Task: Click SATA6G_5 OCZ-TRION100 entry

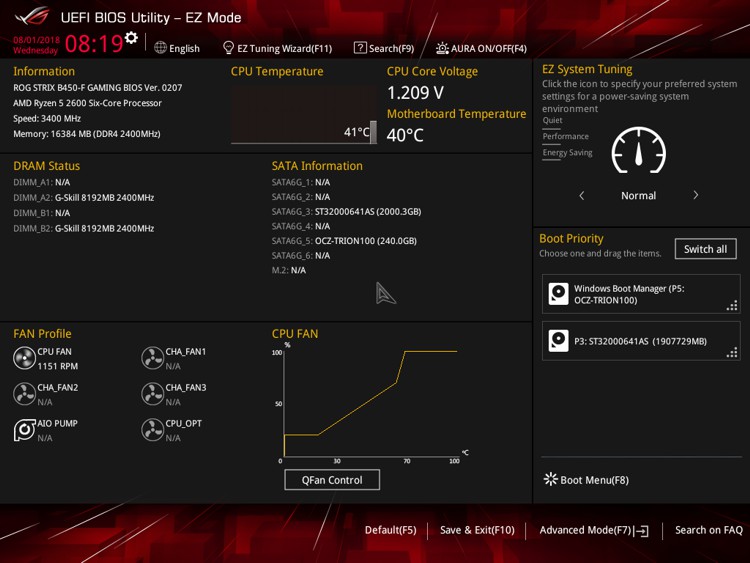Action: 344,241
